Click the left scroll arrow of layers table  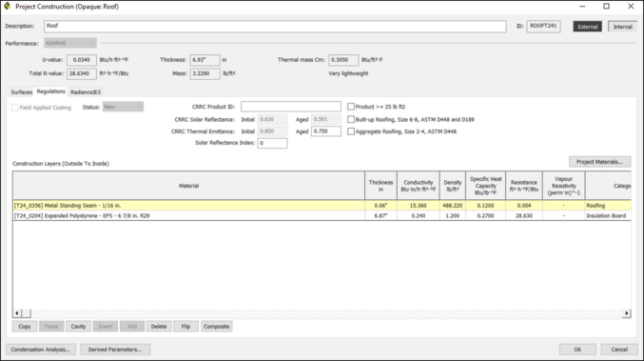[x=17, y=313]
